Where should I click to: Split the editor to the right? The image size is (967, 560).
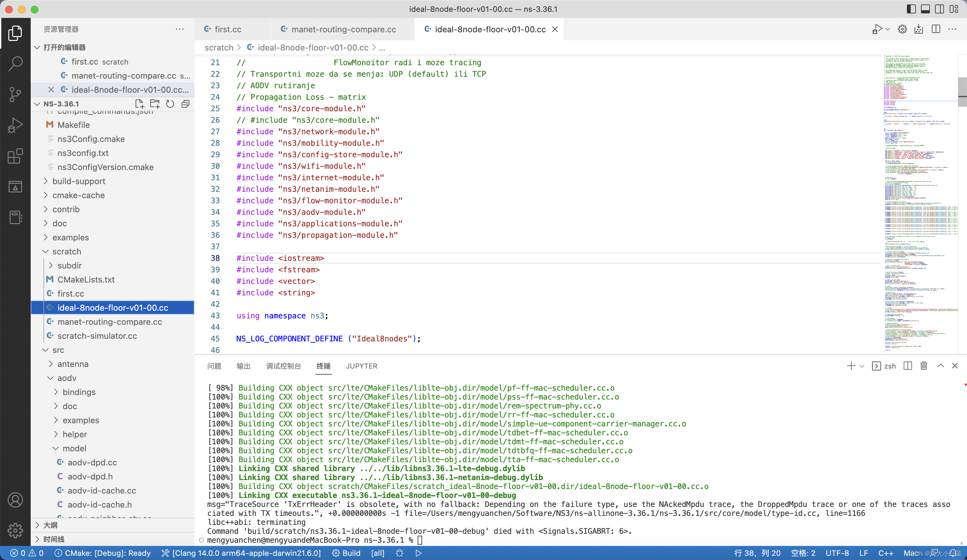(x=936, y=29)
